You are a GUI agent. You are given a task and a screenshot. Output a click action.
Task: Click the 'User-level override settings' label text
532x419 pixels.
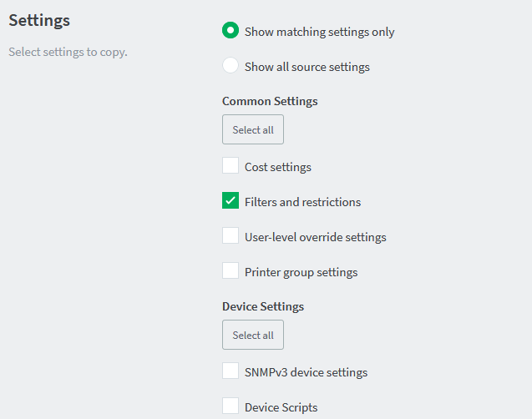click(316, 237)
